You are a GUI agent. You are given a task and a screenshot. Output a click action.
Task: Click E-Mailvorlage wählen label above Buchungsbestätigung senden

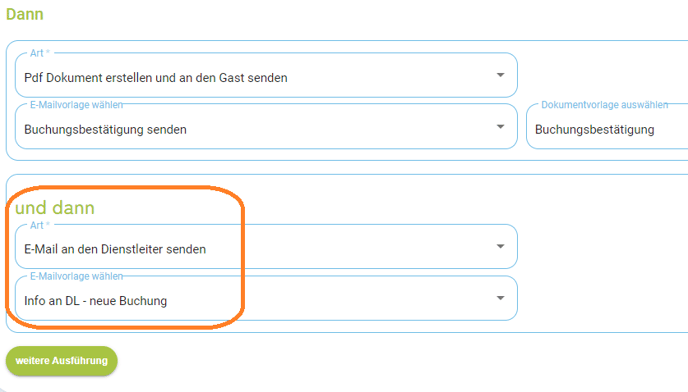click(x=76, y=105)
